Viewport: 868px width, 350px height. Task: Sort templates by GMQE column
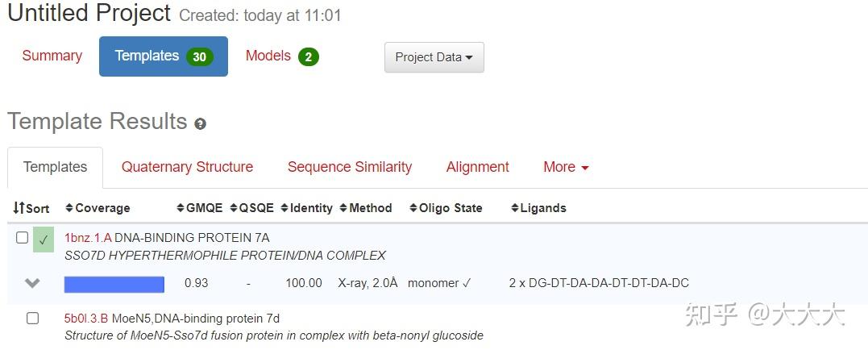(199, 208)
